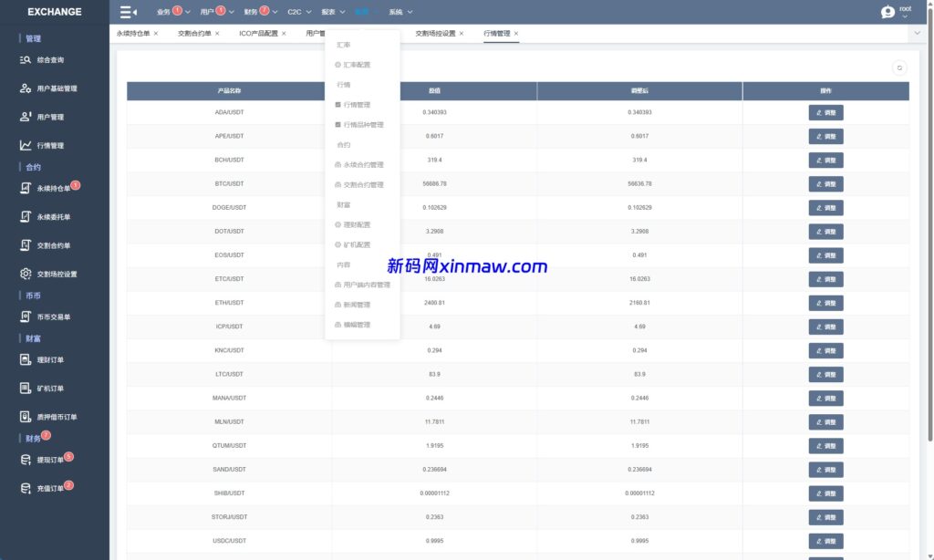Image resolution: width=934 pixels, height=560 pixels.
Task: Click the 永续持仓单 icon in sidebar
Action: point(26,189)
